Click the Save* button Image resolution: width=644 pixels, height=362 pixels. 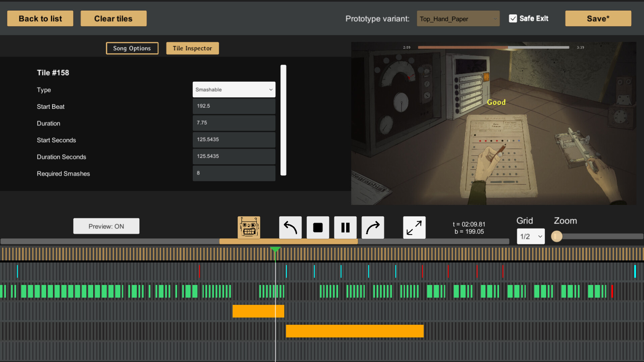pyautogui.click(x=598, y=18)
